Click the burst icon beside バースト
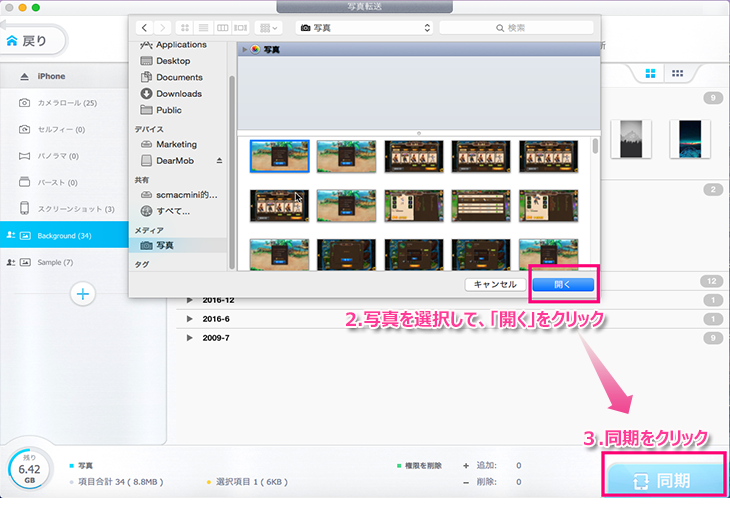Viewport: 730px width, 510px height. tap(24, 182)
